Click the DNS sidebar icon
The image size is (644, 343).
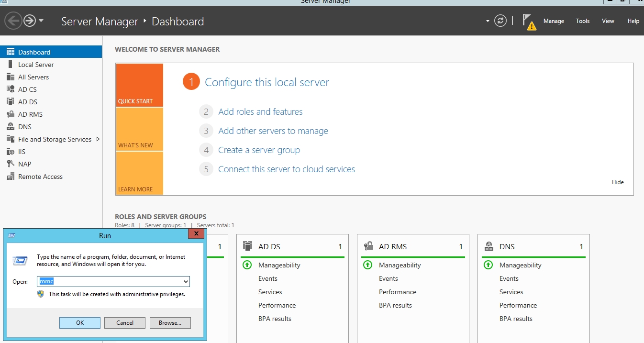(11, 127)
